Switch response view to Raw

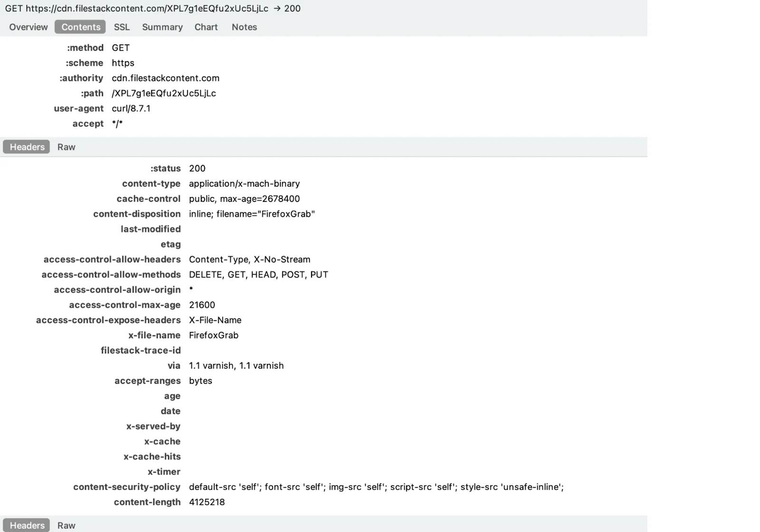coord(66,147)
